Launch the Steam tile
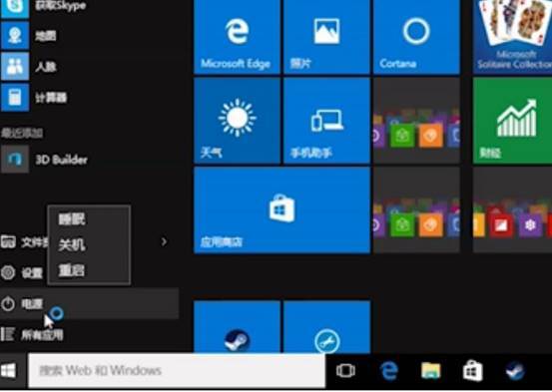 point(237,327)
